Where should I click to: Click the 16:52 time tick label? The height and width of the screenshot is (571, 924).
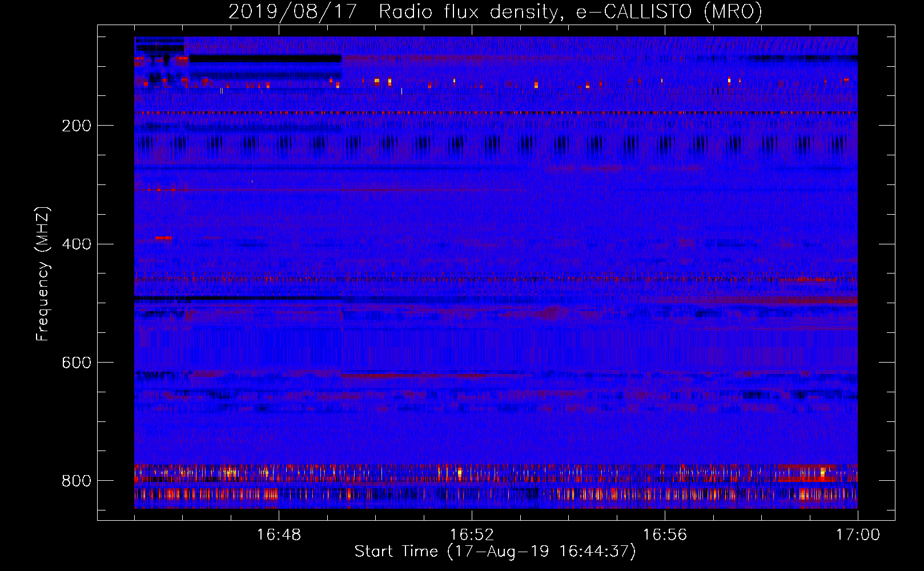(x=472, y=535)
